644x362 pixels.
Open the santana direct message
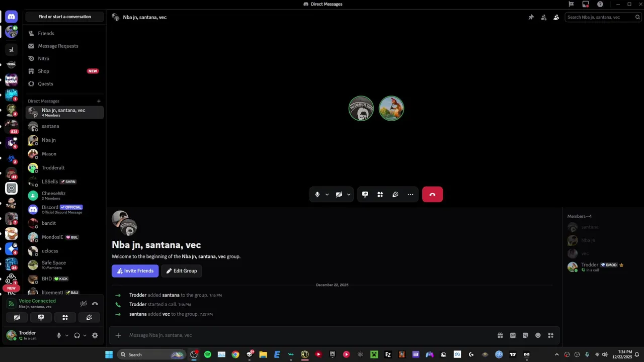pos(65,126)
